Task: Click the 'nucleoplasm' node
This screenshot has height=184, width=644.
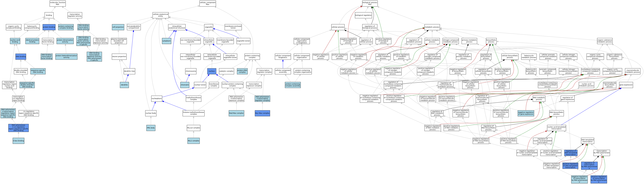Action: pos(157,99)
